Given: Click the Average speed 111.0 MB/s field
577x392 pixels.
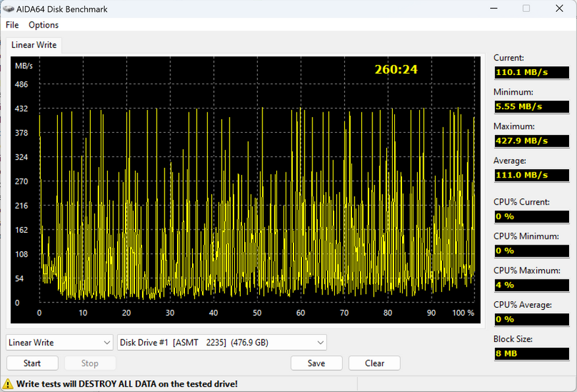Looking at the screenshot, I should [531, 175].
